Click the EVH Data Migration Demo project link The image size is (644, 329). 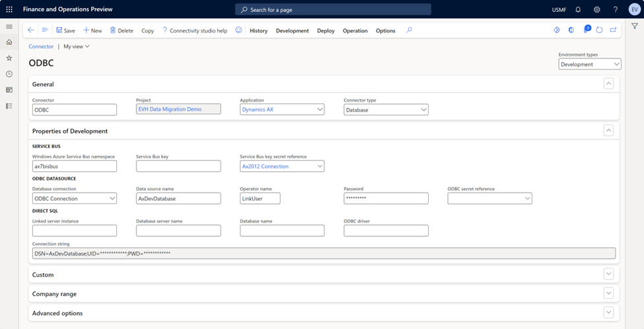(170, 109)
